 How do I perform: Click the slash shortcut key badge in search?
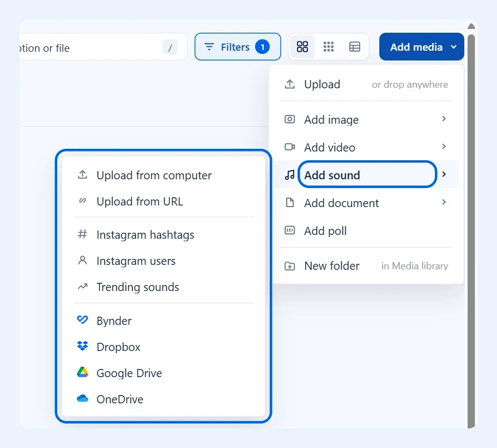pos(170,47)
